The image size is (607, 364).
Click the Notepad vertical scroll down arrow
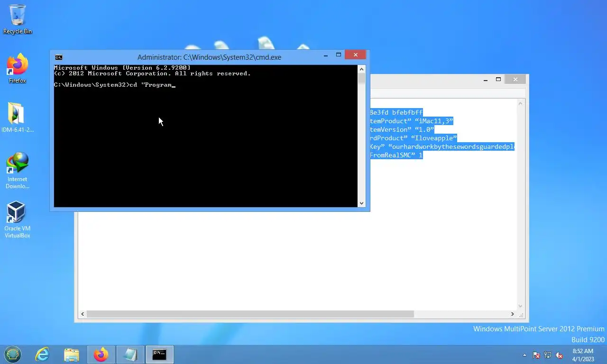coord(521,306)
